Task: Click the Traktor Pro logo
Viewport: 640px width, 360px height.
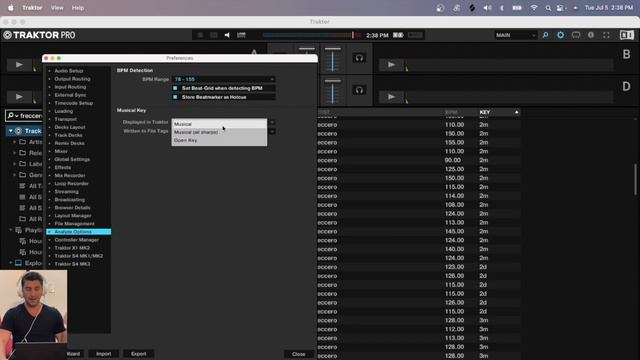Action: 39,35
